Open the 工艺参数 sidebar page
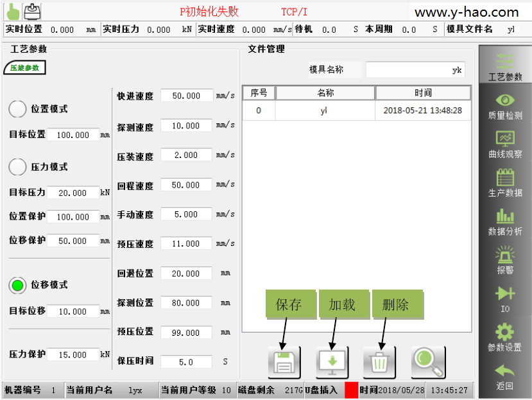 point(505,67)
